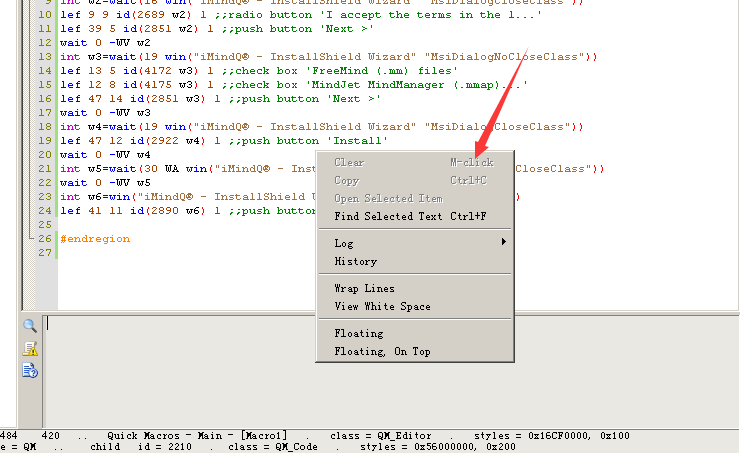The image size is (740, 453).
Task: Choose History in the context menu
Action: pyautogui.click(x=355, y=261)
